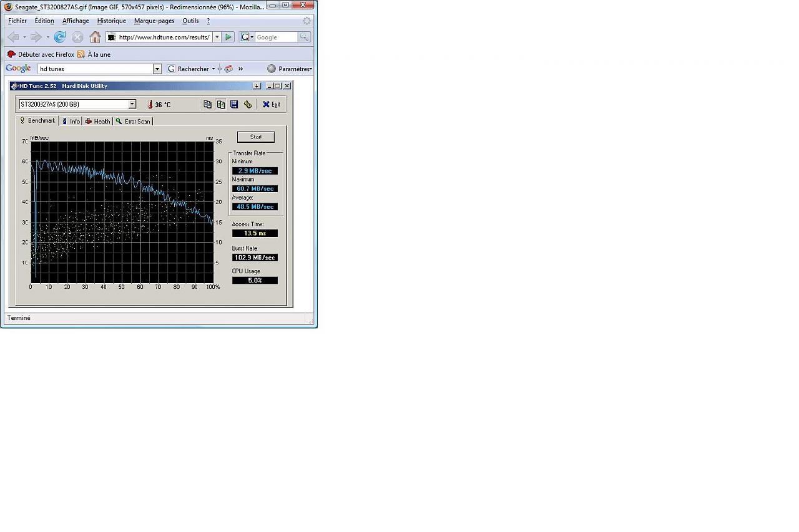Screen dimensions: 799x532
Task: Switch to the Error Scan tab
Action: click(x=133, y=121)
